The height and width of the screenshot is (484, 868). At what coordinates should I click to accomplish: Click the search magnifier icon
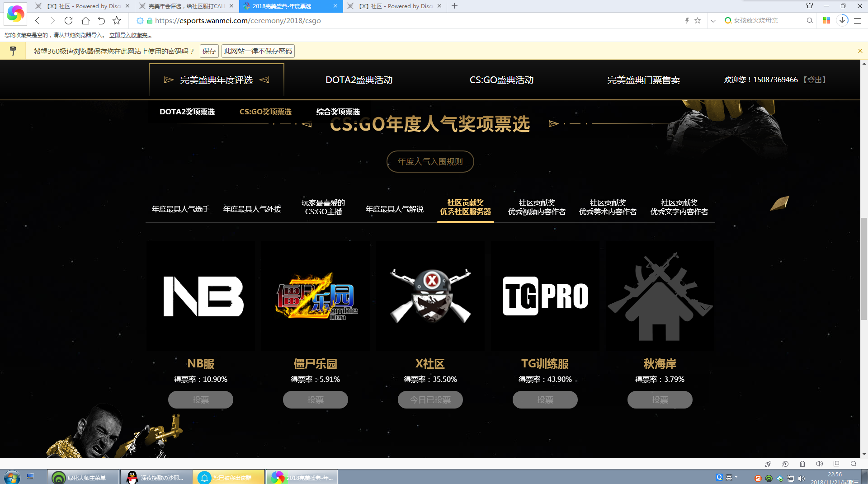coord(810,20)
